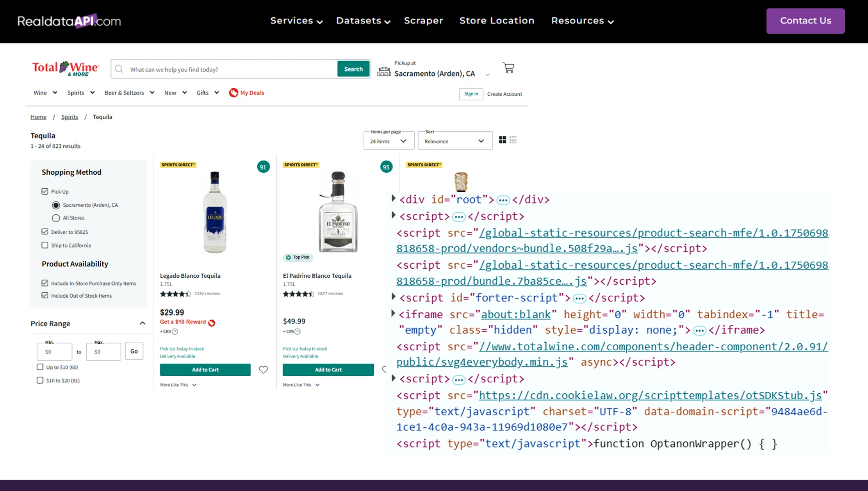Toggle Include In-Store Purchase Only Items
The image size is (868, 491).
tap(45, 283)
